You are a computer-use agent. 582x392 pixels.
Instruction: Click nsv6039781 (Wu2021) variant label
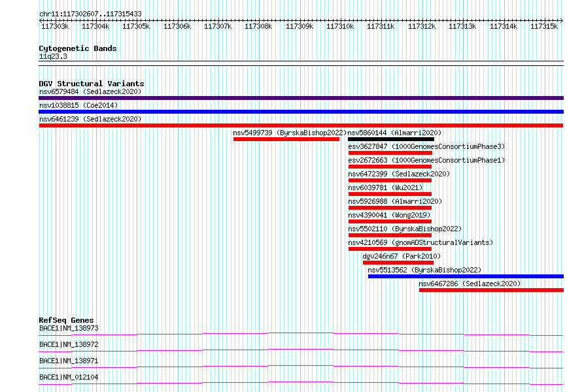click(x=385, y=188)
